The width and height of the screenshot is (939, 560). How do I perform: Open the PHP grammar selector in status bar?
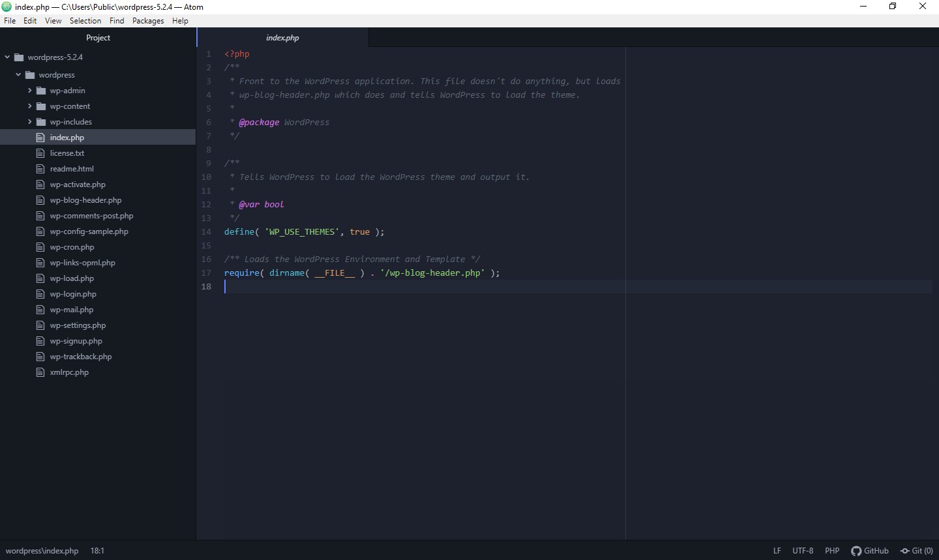coord(832,551)
